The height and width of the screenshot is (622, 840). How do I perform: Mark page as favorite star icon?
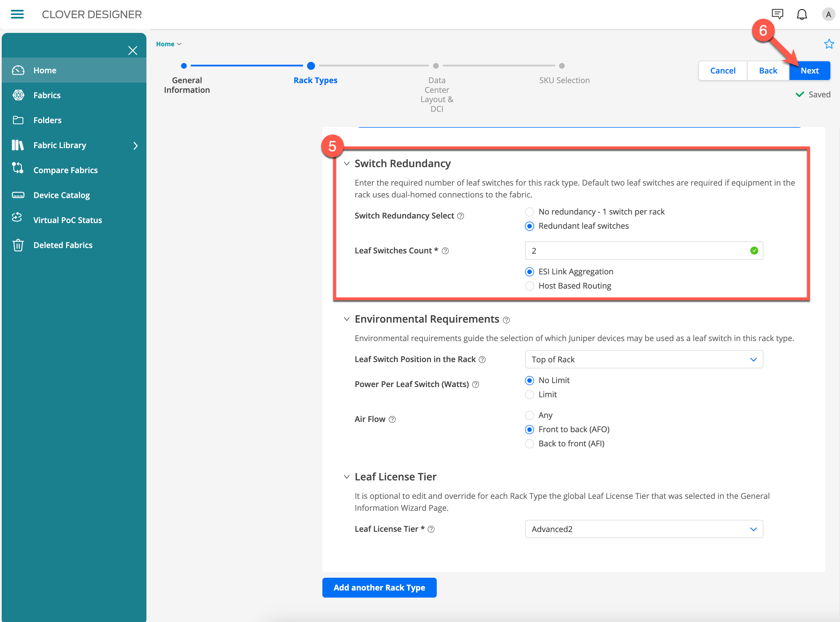tap(829, 44)
